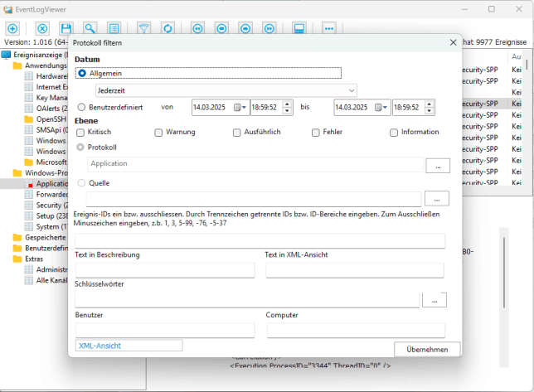This screenshot has width=534, height=392.
Task: Click the add log plus icon in toolbar
Action: point(12,28)
